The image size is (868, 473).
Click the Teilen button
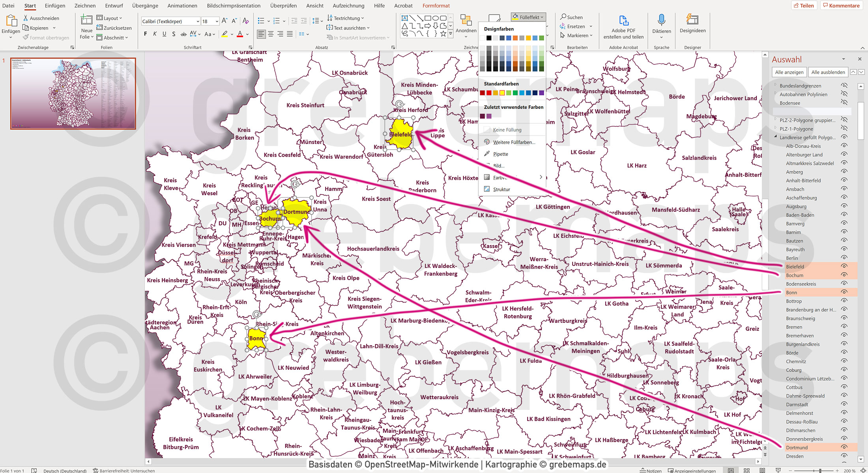click(x=804, y=6)
